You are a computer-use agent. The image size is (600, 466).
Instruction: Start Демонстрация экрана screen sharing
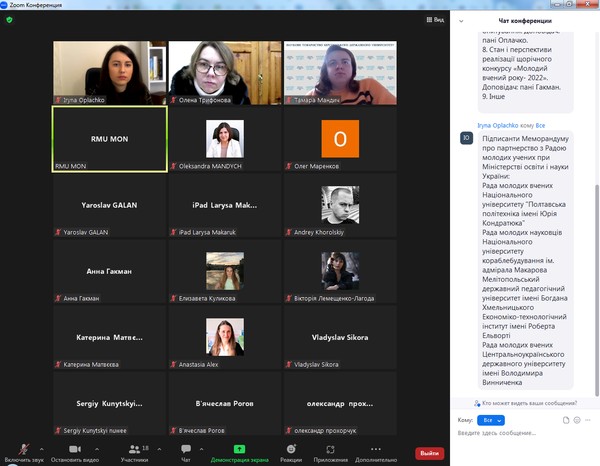pyautogui.click(x=239, y=451)
